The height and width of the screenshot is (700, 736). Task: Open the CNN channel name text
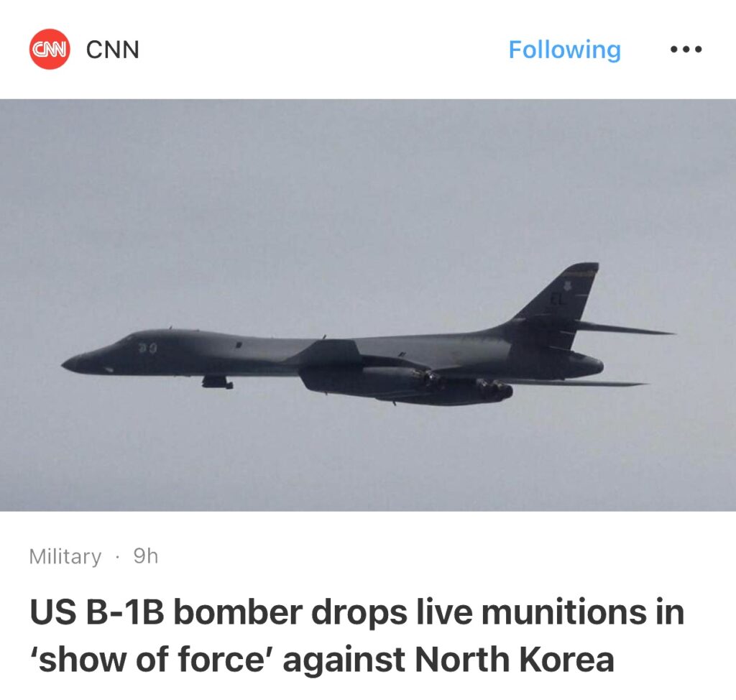click(x=113, y=50)
